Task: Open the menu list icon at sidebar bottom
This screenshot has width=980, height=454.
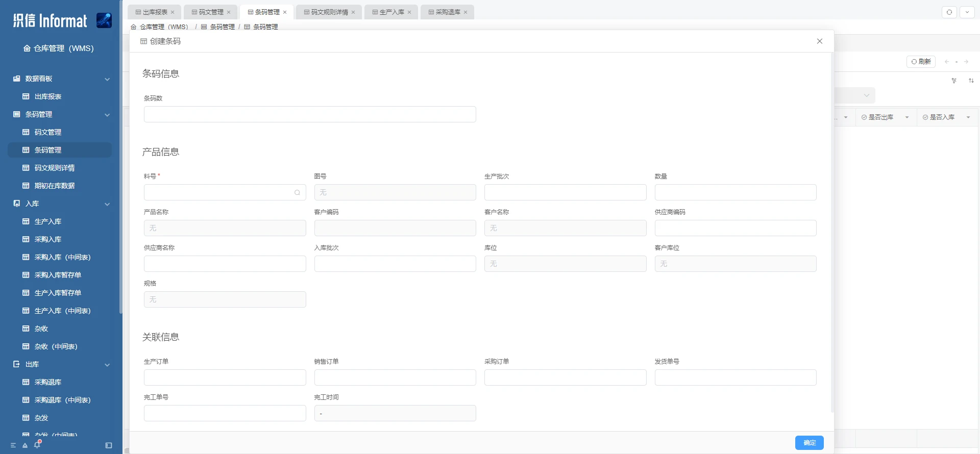Action: pos(13,445)
